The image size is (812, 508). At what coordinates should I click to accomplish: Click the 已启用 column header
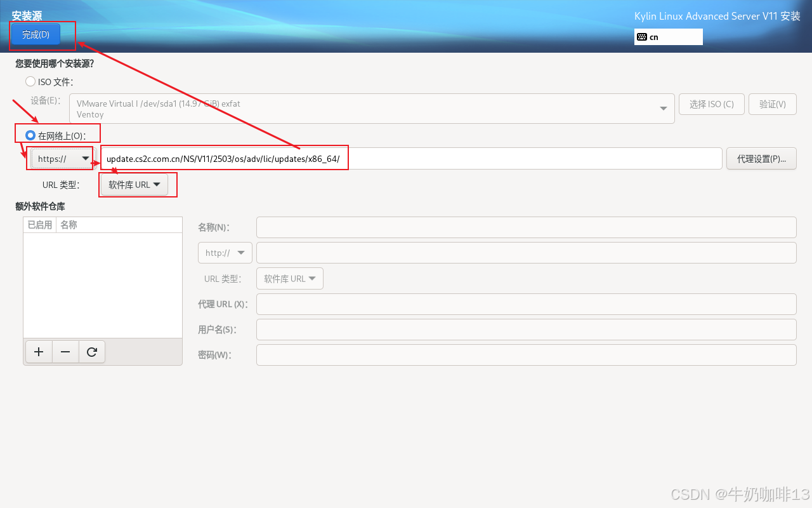[40, 225]
